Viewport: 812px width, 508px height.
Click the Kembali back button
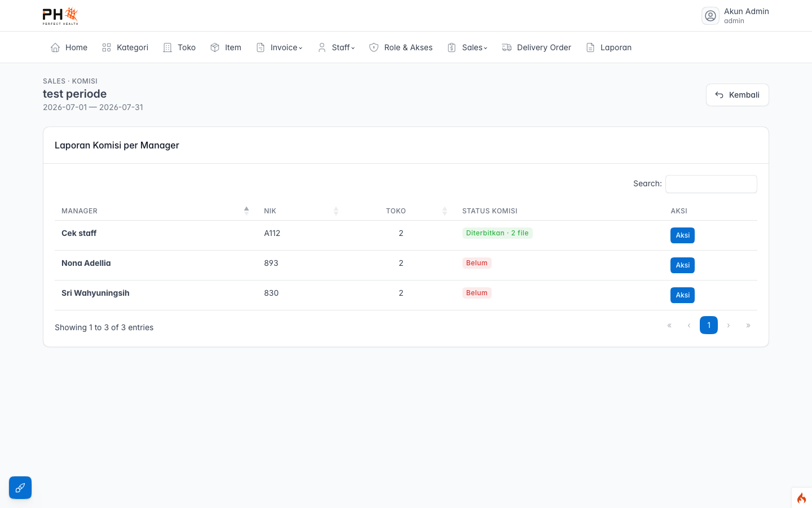click(x=738, y=95)
